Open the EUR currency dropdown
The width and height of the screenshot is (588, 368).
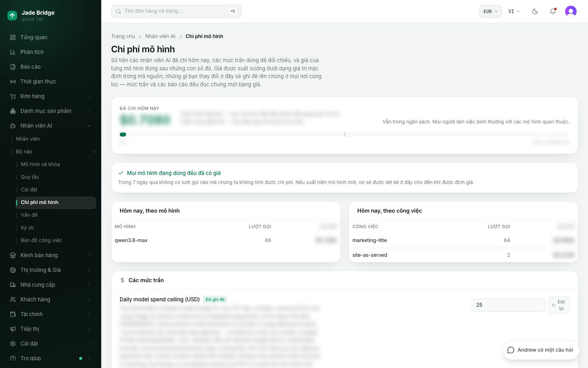point(490,11)
